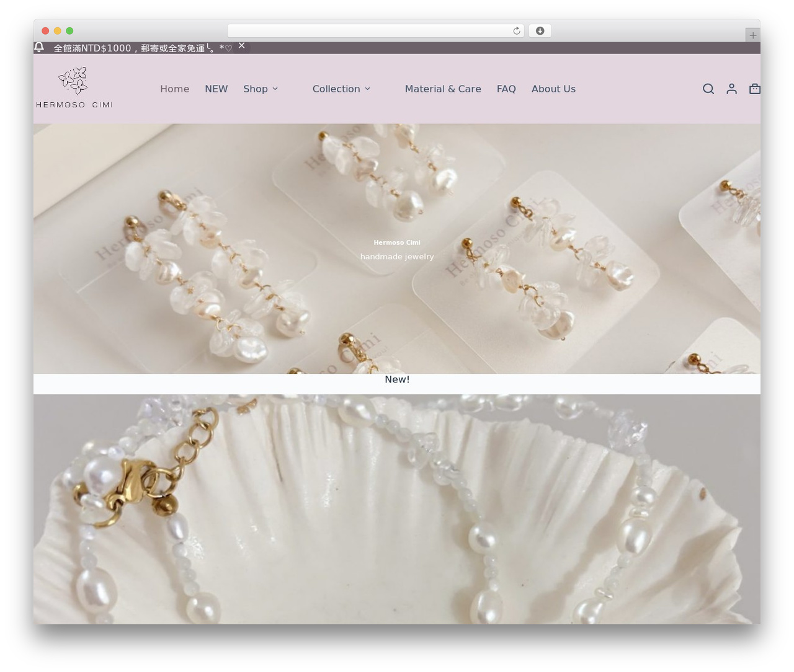This screenshot has height=672, width=794.
Task: Maximize the browser window with green button
Action: pyautogui.click(x=69, y=31)
